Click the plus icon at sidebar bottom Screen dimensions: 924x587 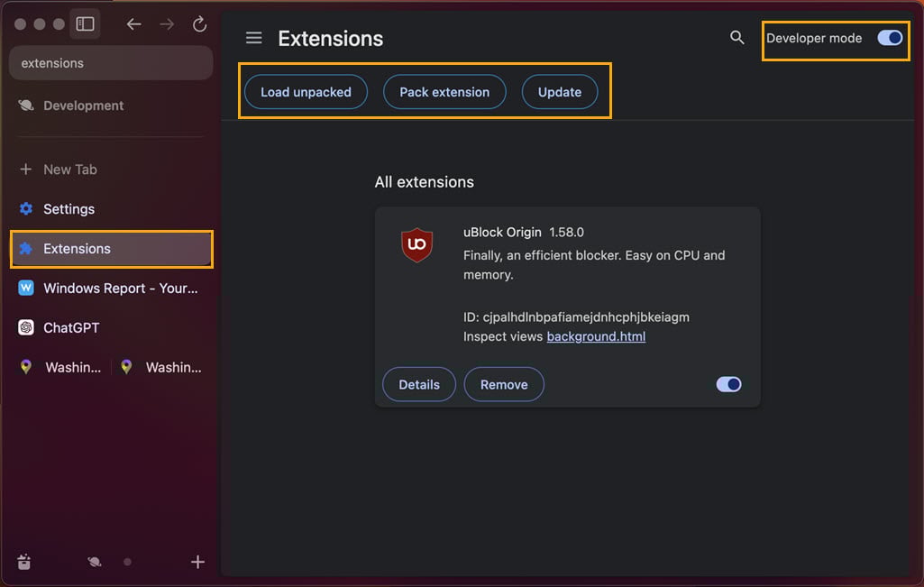(x=198, y=562)
